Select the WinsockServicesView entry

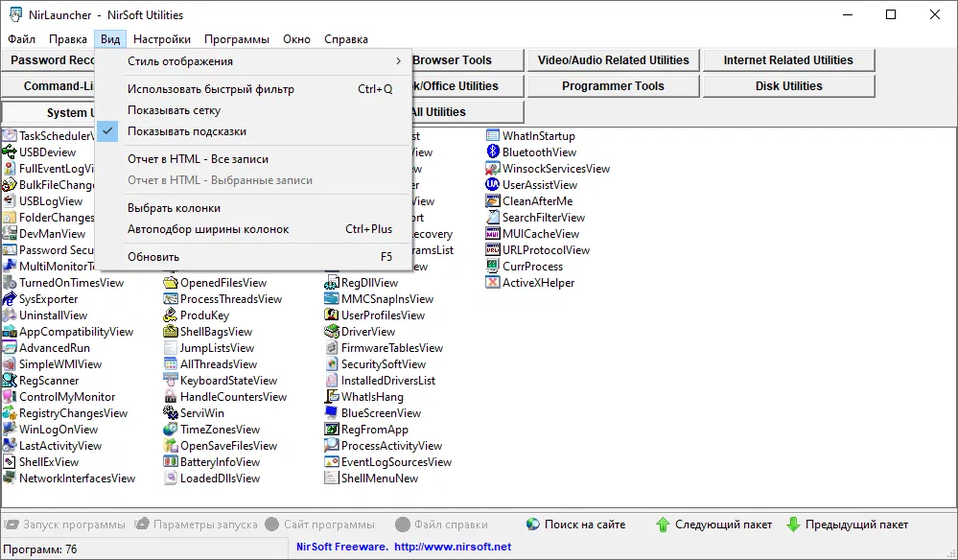548,169
